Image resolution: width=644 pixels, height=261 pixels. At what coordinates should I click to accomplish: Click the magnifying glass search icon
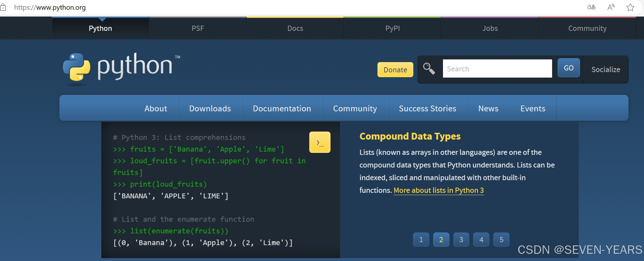429,68
